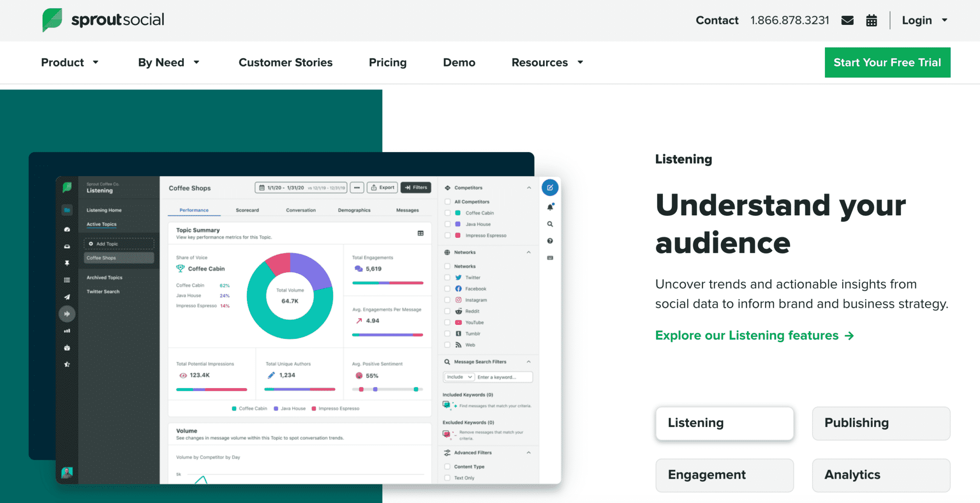The width and height of the screenshot is (980, 503).
Task: Open the help question mark icon
Action: (550, 241)
